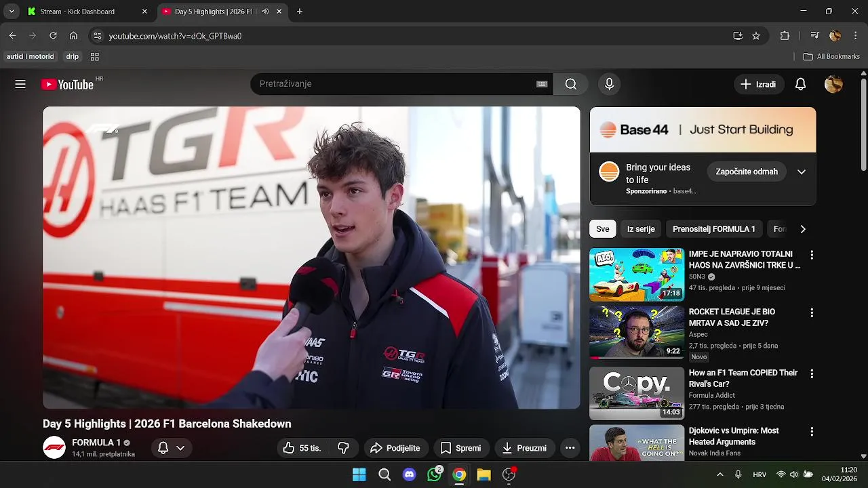Open Chrome extensions puzzle icon
This screenshot has width=868, height=488.
(x=785, y=36)
